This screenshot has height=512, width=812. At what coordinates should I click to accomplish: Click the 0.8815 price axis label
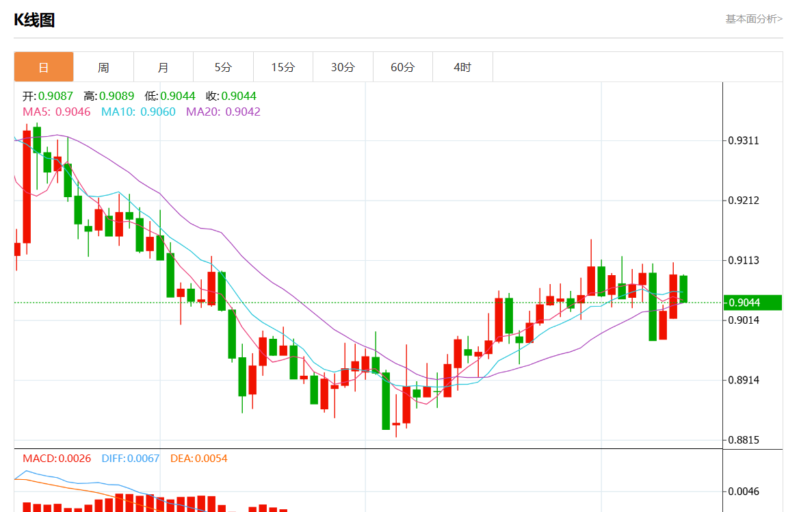click(x=743, y=440)
